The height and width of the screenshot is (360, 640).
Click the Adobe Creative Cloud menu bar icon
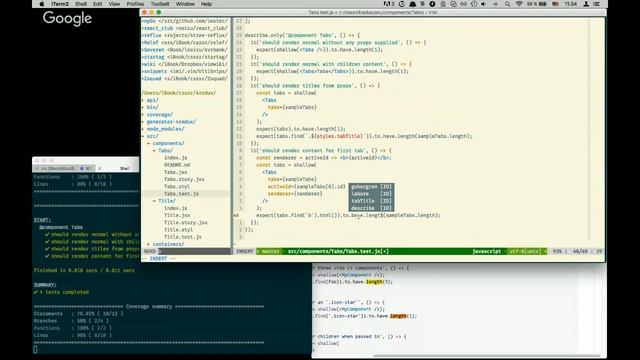(x=388, y=4)
